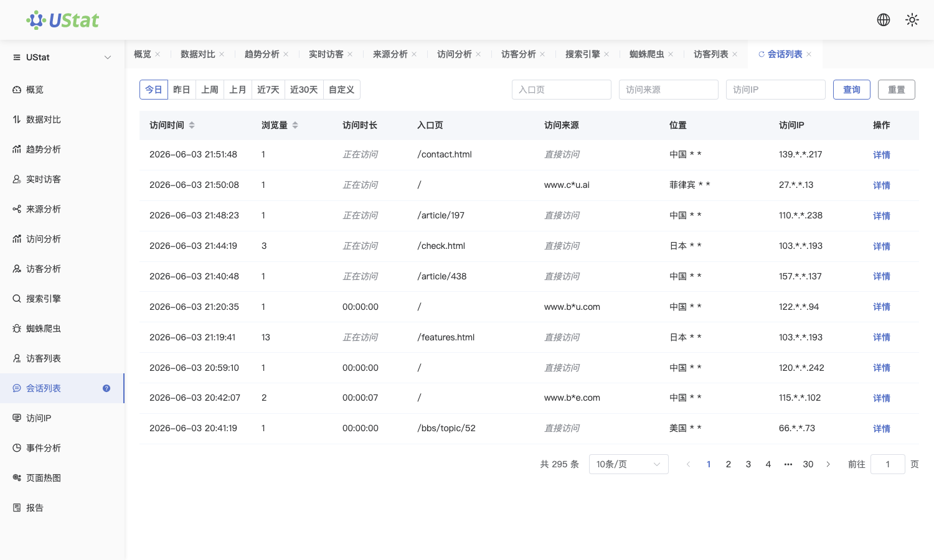Click IP 120.*.*.242 cell
Image resolution: width=934 pixels, height=560 pixels.
click(x=801, y=368)
